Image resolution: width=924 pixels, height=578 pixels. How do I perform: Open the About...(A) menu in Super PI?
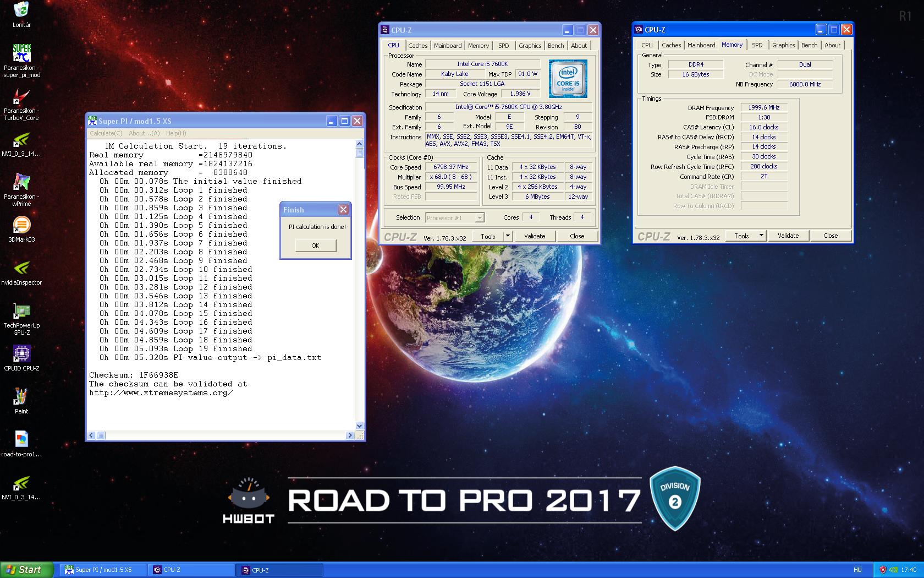(x=144, y=133)
